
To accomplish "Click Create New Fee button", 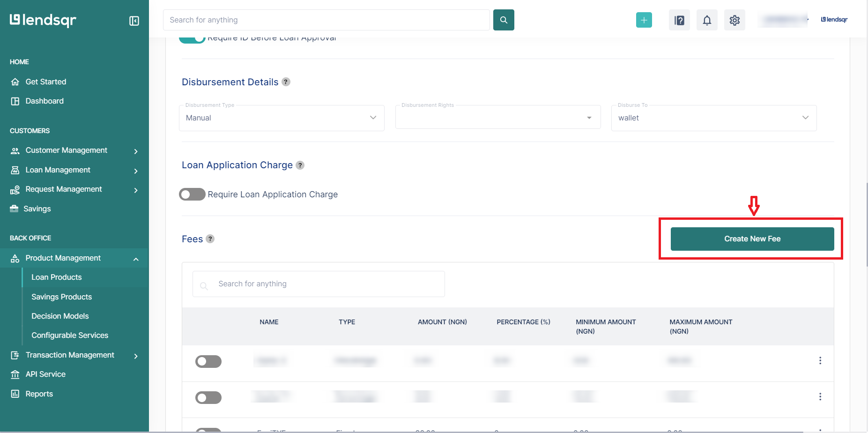I will coord(752,239).
